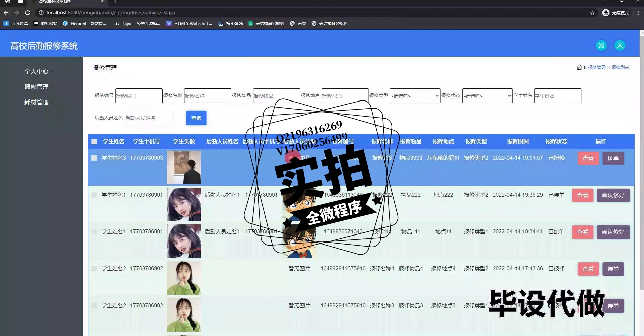Click the 学生手机号 column header
Viewport: 644px width, 336px height.
click(x=146, y=142)
